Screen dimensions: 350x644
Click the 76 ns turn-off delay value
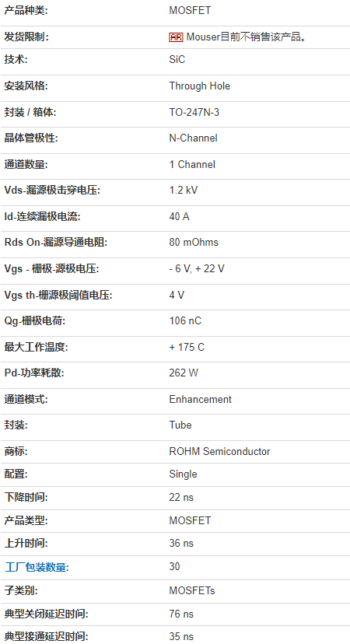pyautogui.click(x=181, y=614)
